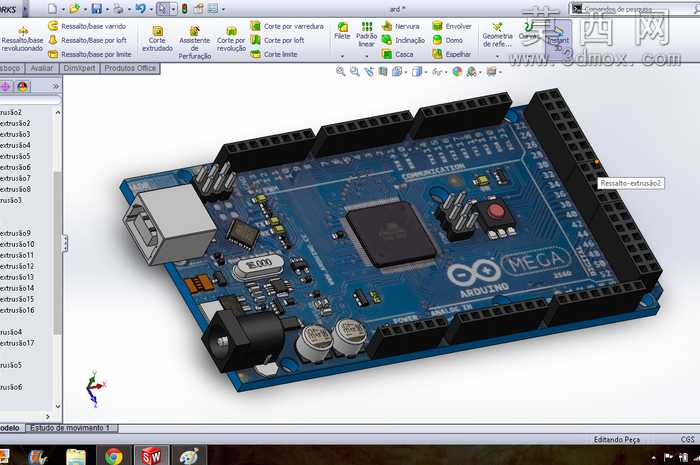Click the SolidWorks taskbar icon
The height and width of the screenshot is (465, 700).
[x=151, y=456]
